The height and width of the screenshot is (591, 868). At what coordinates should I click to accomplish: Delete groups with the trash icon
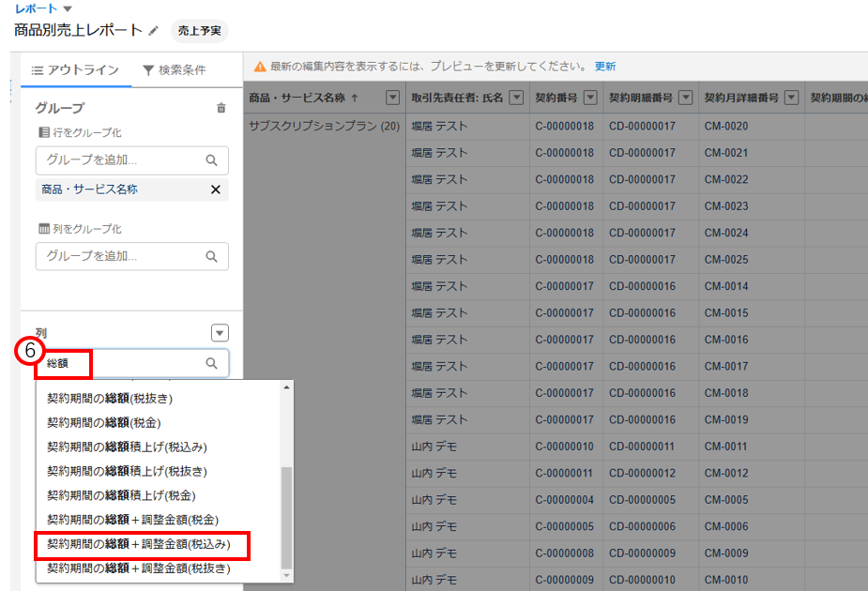[221, 108]
